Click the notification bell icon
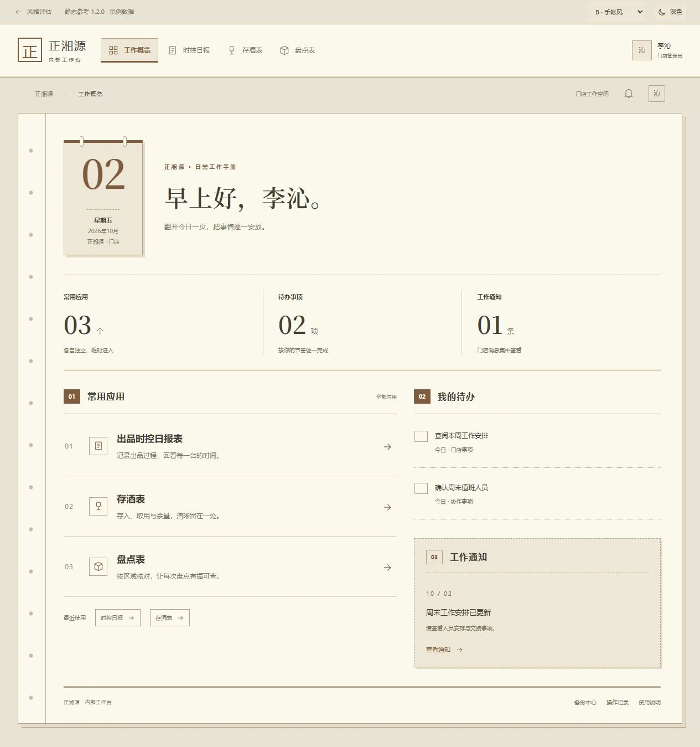700x747 pixels. tap(629, 94)
